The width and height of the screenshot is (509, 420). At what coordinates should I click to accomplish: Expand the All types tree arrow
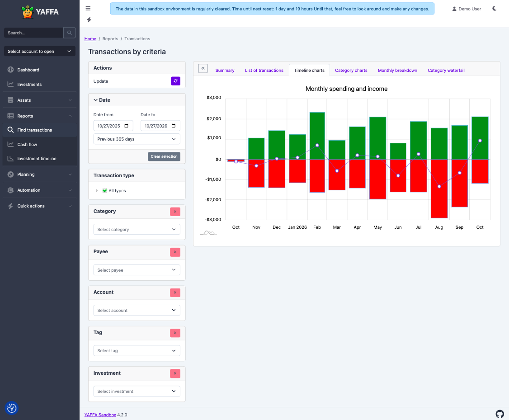tap(97, 190)
